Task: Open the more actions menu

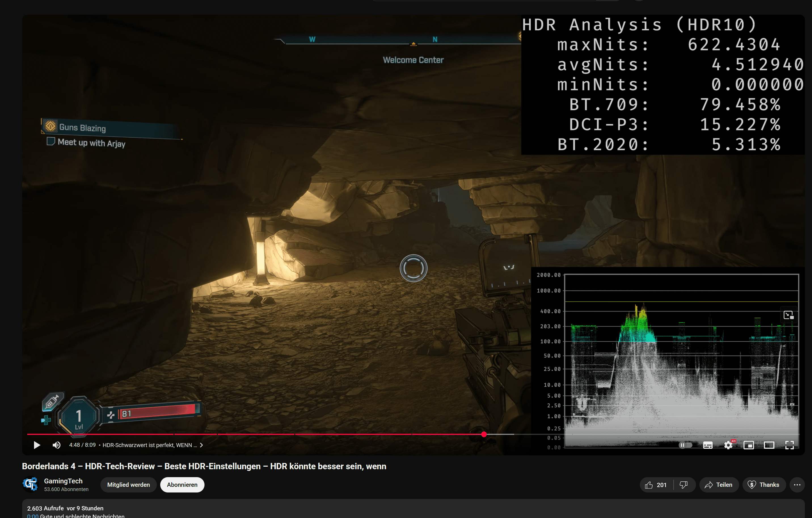Action: tap(797, 485)
